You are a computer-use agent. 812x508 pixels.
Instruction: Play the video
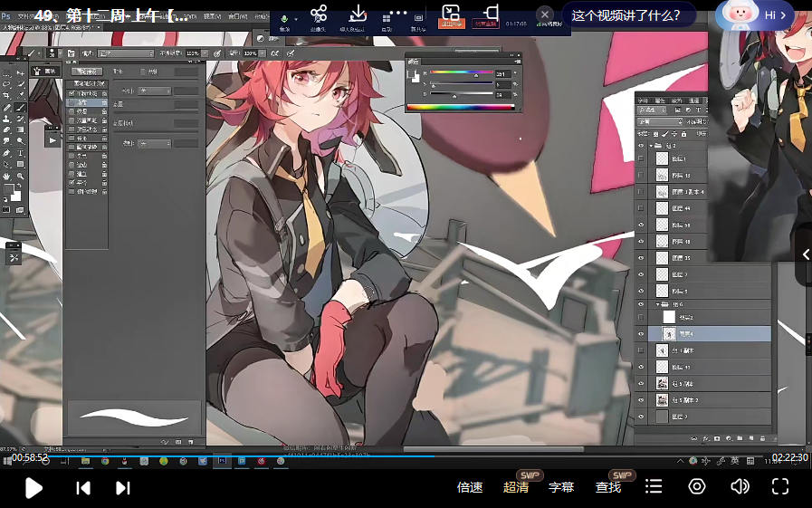33,488
